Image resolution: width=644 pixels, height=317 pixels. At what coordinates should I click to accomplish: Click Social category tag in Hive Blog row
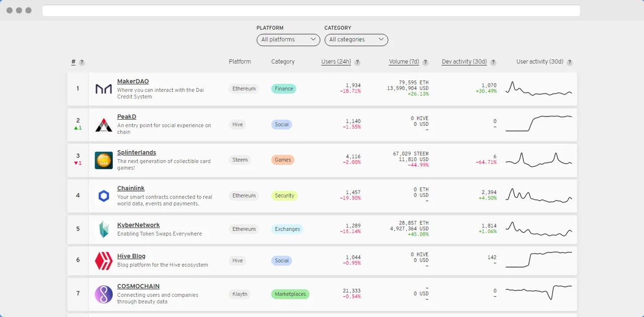(282, 261)
